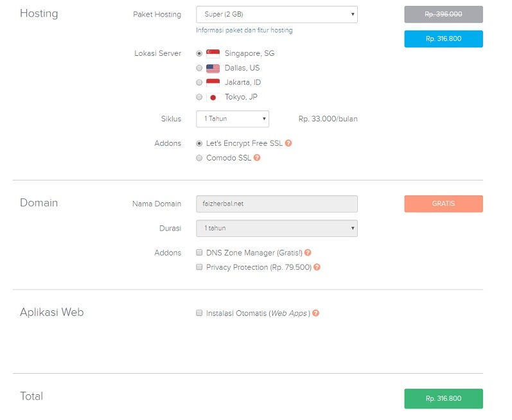The height and width of the screenshot is (420, 512).
Task: Click the Nama Domain input field
Action: pyautogui.click(x=277, y=204)
